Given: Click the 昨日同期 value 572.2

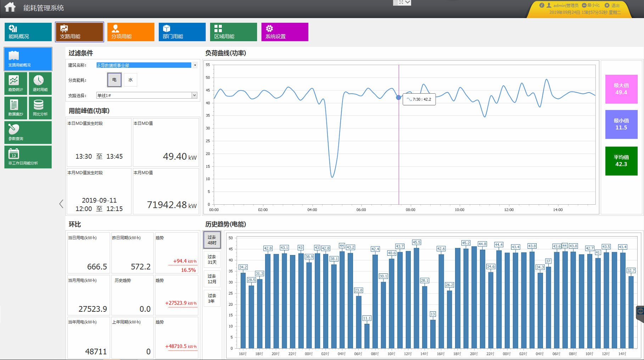Looking at the screenshot, I should pos(141,267).
